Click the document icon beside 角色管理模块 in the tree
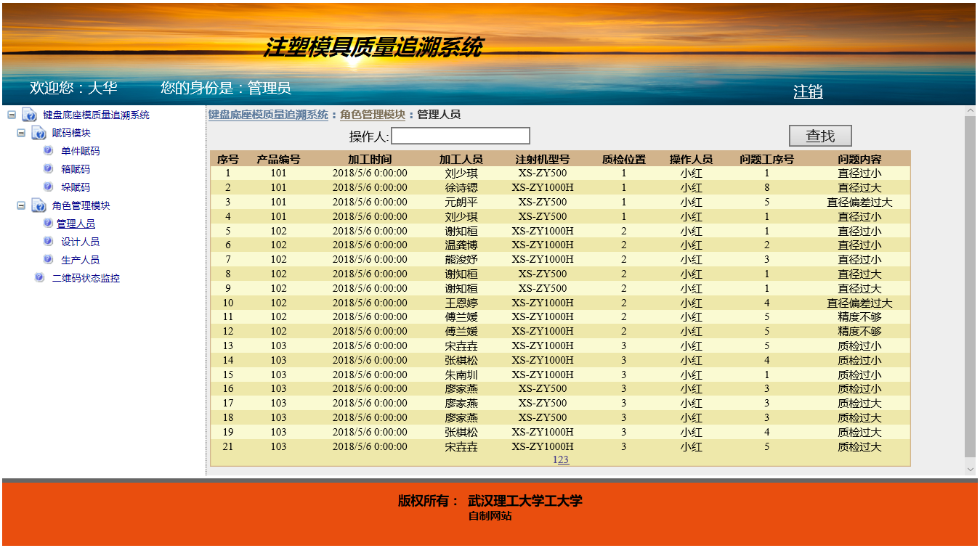Image resolution: width=980 pixels, height=548 pixels. coord(39,205)
